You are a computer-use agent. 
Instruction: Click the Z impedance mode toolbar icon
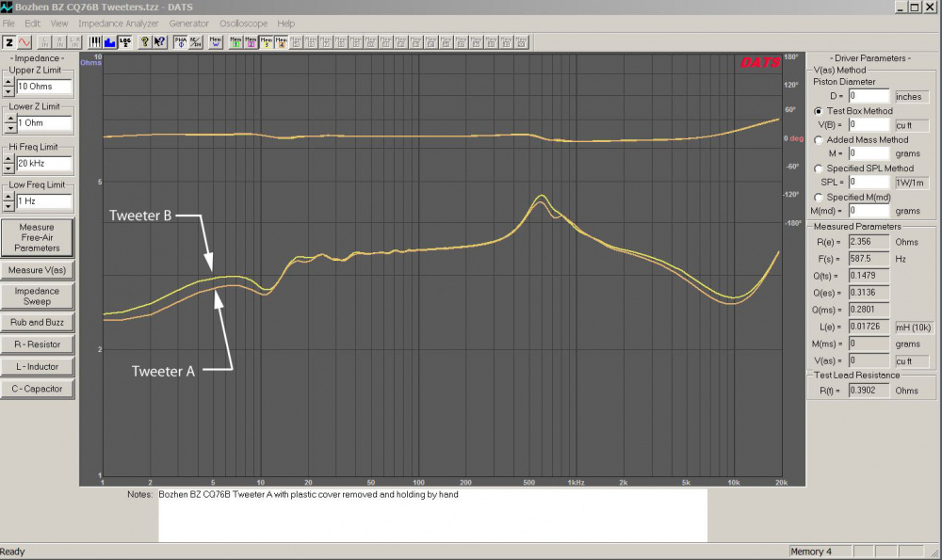click(x=9, y=42)
